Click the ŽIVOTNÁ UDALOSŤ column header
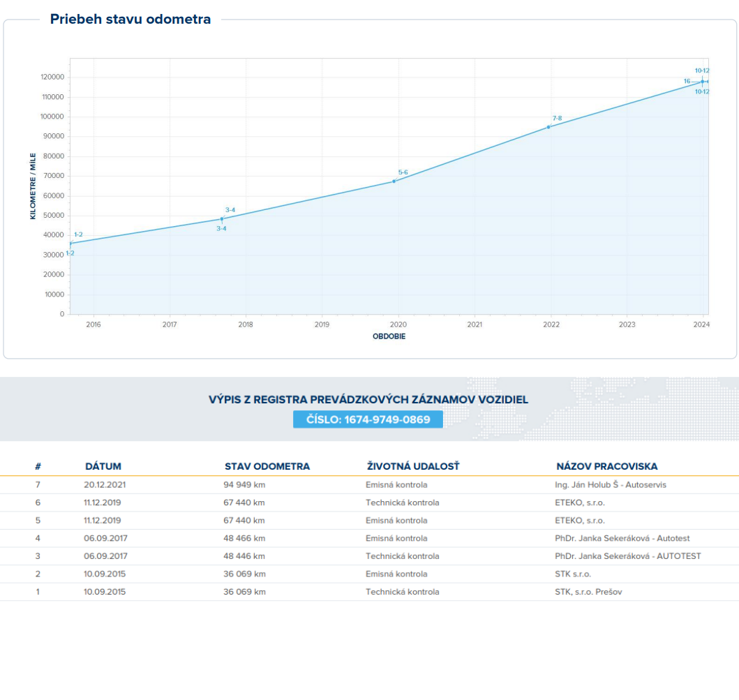This screenshot has height=700, width=739. (413, 466)
